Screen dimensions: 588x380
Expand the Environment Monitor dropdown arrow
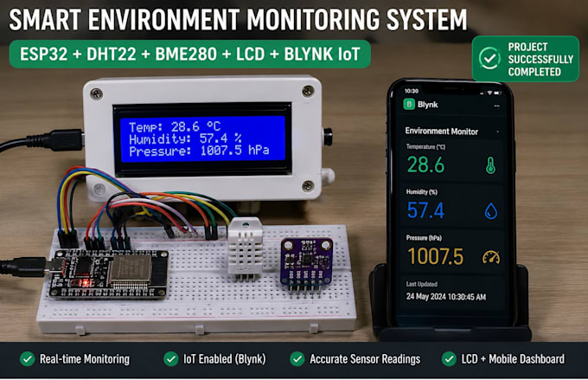point(497,132)
